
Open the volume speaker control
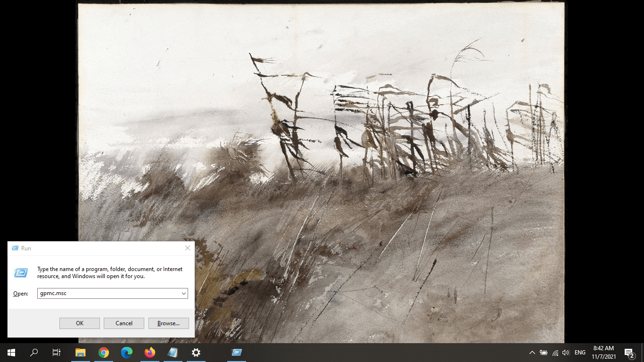(566, 353)
